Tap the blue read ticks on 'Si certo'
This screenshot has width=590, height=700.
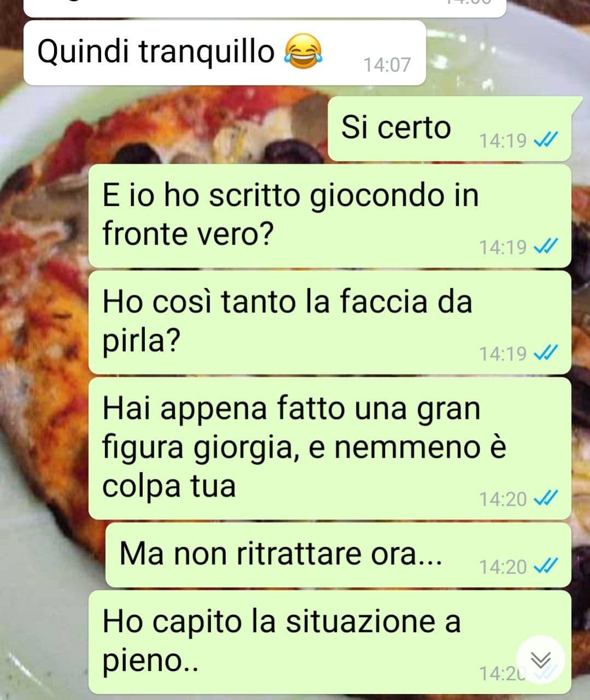[x=545, y=141]
